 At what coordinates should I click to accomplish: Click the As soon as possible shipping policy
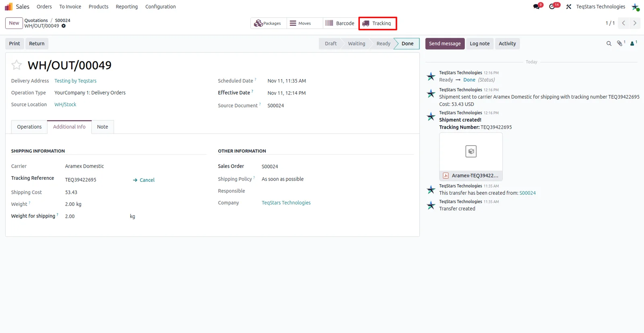click(283, 179)
